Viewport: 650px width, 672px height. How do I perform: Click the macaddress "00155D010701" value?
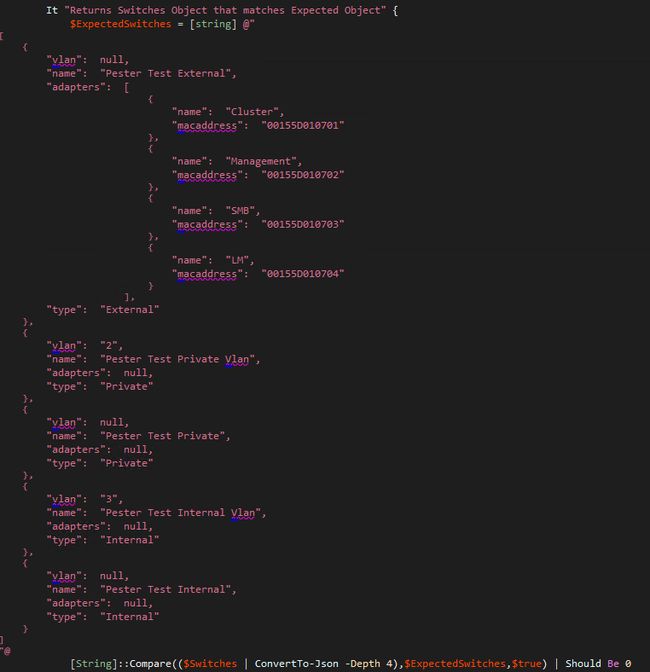303,126
